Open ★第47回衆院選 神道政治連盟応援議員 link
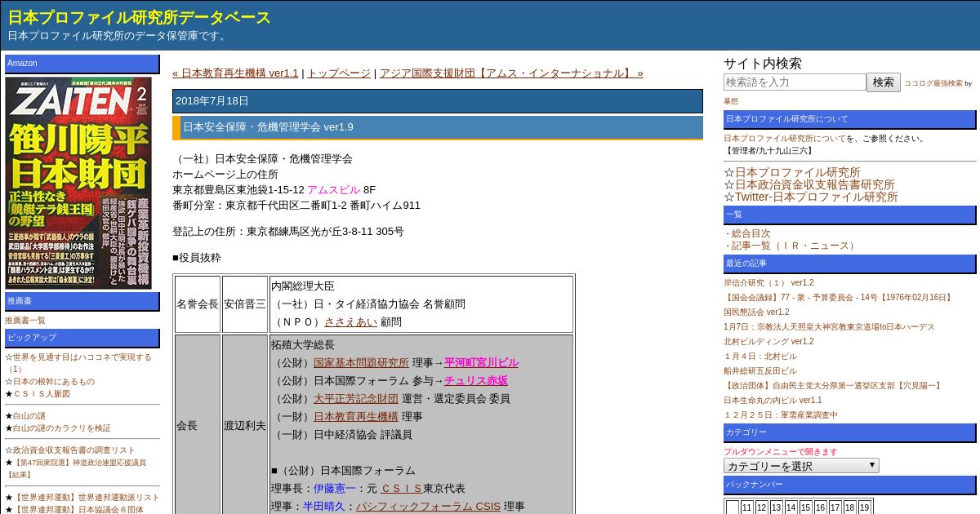This screenshot has height=514, width=980. tap(76, 468)
